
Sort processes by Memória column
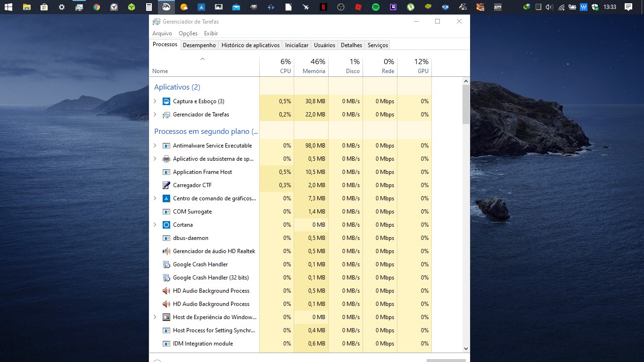[x=311, y=66]
